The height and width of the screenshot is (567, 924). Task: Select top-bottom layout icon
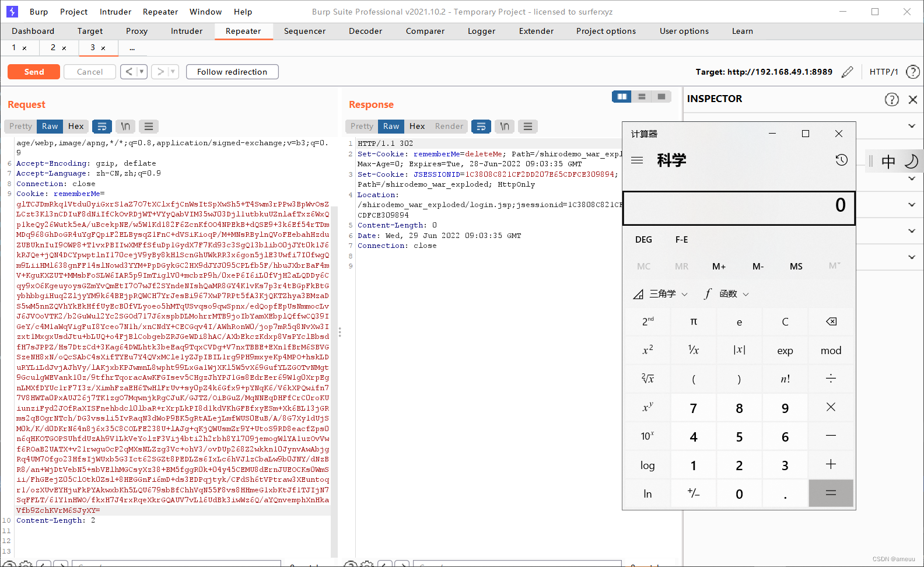(642, 97)
